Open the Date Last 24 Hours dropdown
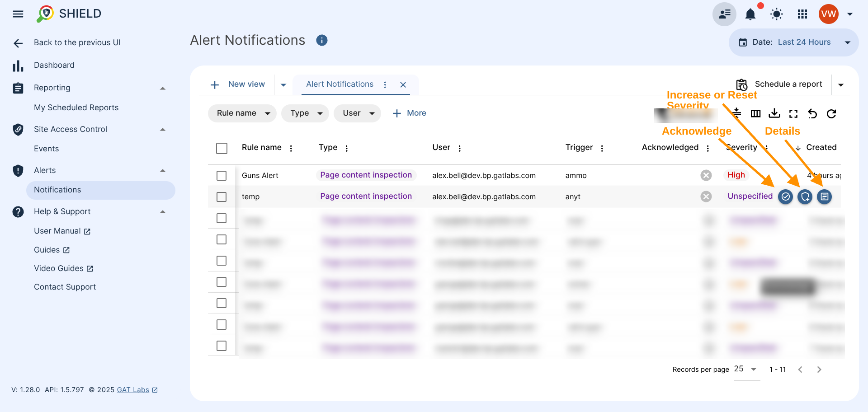This screenshot has height=412, width=868. (x=793, y=42)
